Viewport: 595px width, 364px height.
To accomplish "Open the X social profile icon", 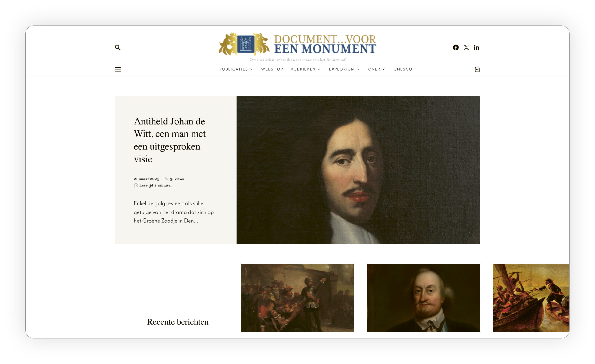I will pos(466,47).
